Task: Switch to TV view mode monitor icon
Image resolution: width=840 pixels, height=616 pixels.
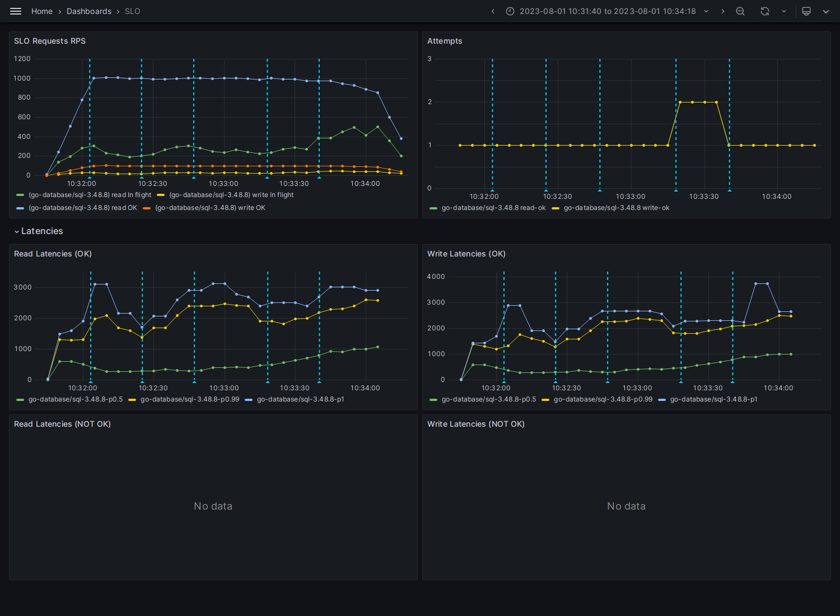Action: (806, 11)
